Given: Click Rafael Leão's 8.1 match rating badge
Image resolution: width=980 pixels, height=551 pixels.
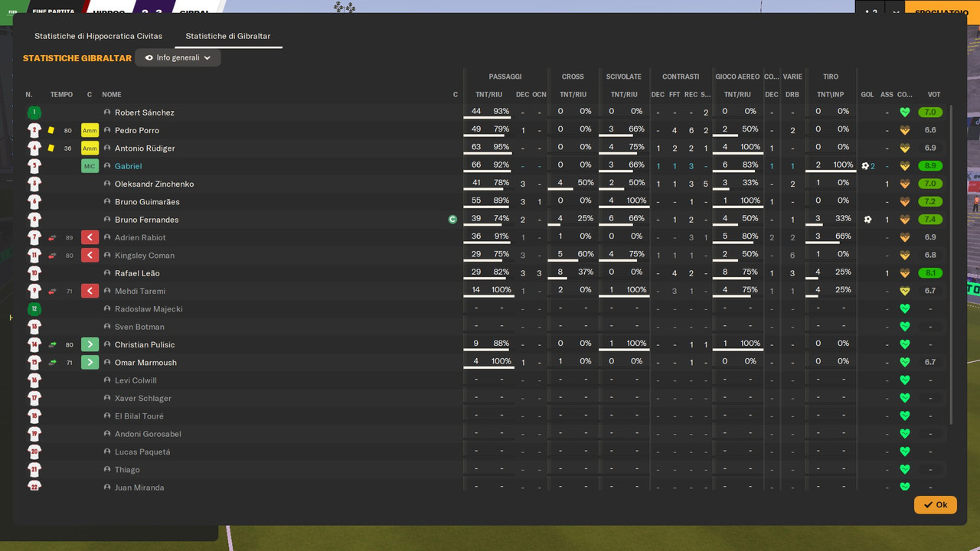Looking at the screenshot, I should pyautogui.click(x=930, y=273).
